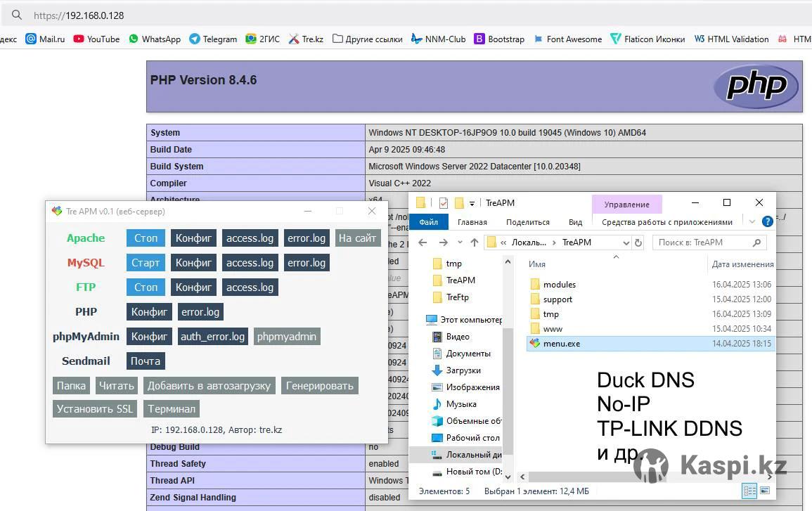Switch to the Главная ribbon tab
Image resolution: width=812 pixels, height=511 pixels.
pos(472,222)
